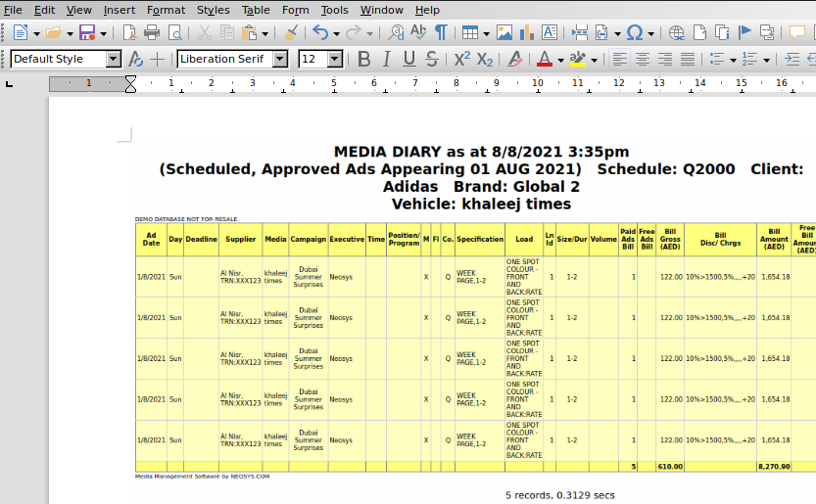Apply red Font Color swatch
Screen dimensions: 816x504
545,60
